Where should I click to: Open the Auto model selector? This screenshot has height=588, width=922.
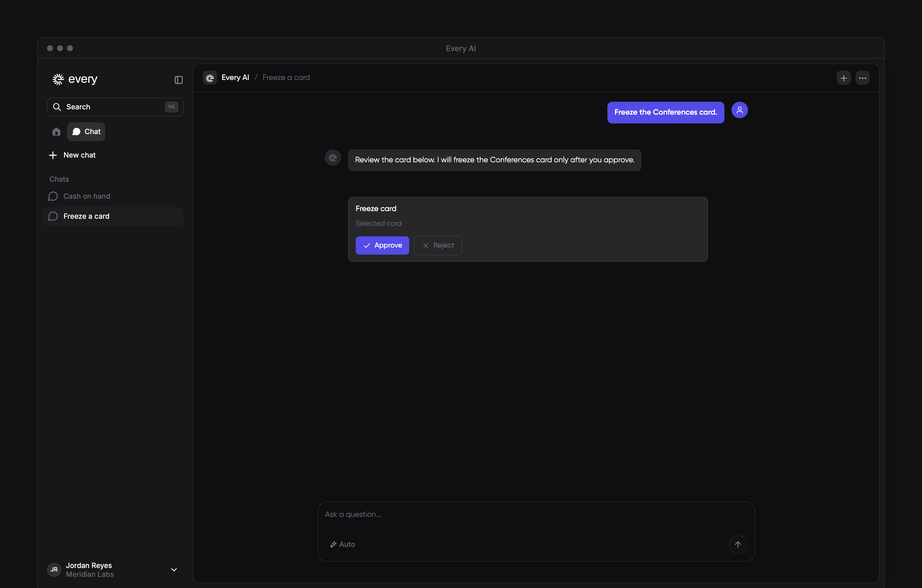click(x=343, y=544)
